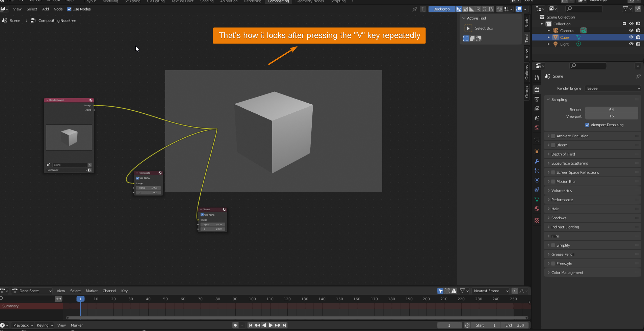Image resolution: width=644 pixels, height=331 pixels.
Task: Enable the Bloom checkbox under Sampling
Action: click(x=553, y=145)
